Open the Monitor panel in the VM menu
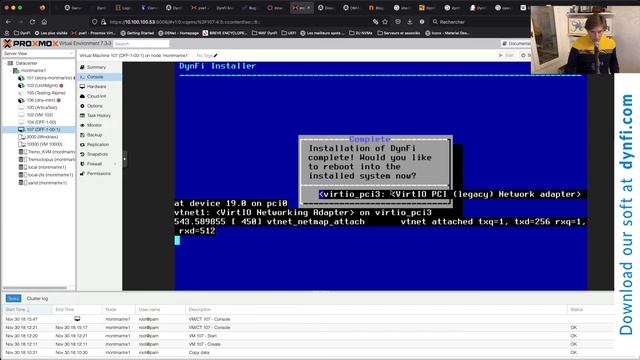 (x=94, y=125)
